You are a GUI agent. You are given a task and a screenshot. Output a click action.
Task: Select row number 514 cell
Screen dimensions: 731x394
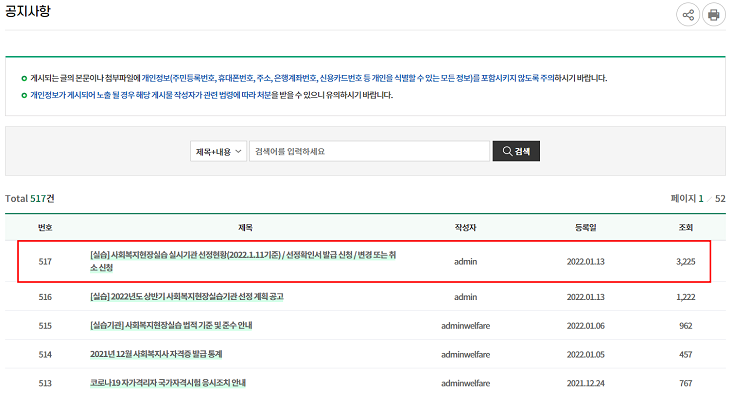click(45, 355)
